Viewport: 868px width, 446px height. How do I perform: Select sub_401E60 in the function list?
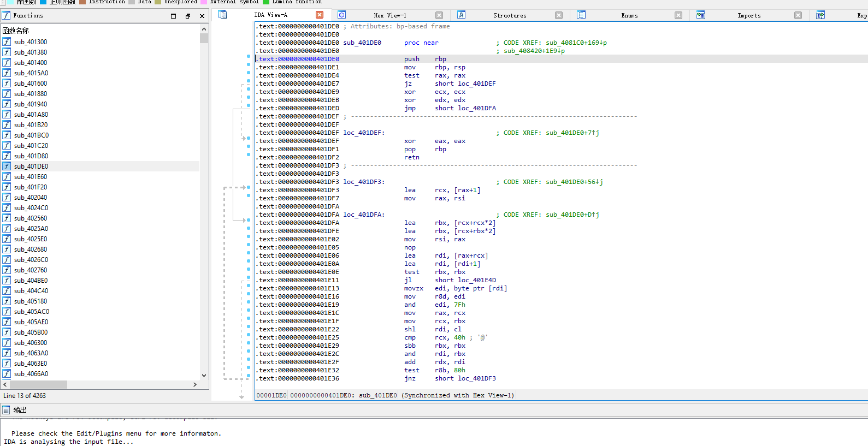click(31, 176)
